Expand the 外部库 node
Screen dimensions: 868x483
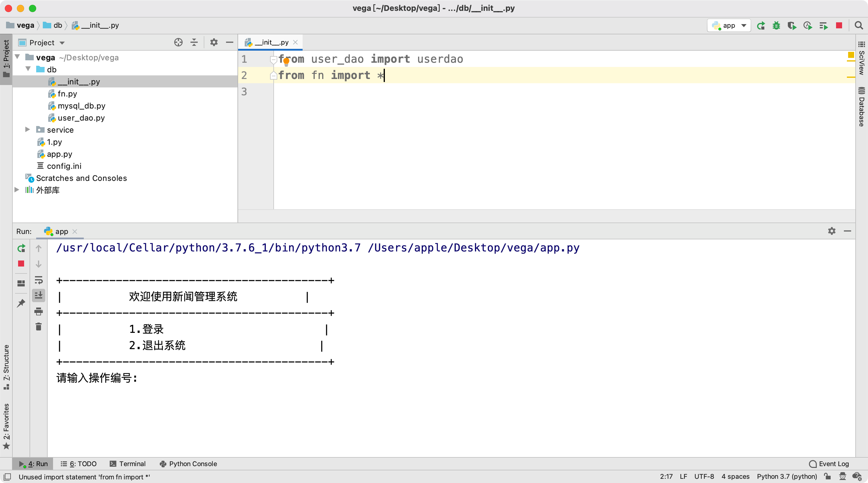pyautogui.click(x=17, y=190)
